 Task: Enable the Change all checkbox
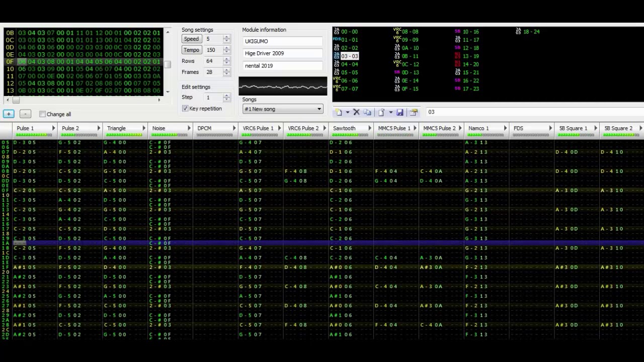pyautogui.click(x=42, y=114)
